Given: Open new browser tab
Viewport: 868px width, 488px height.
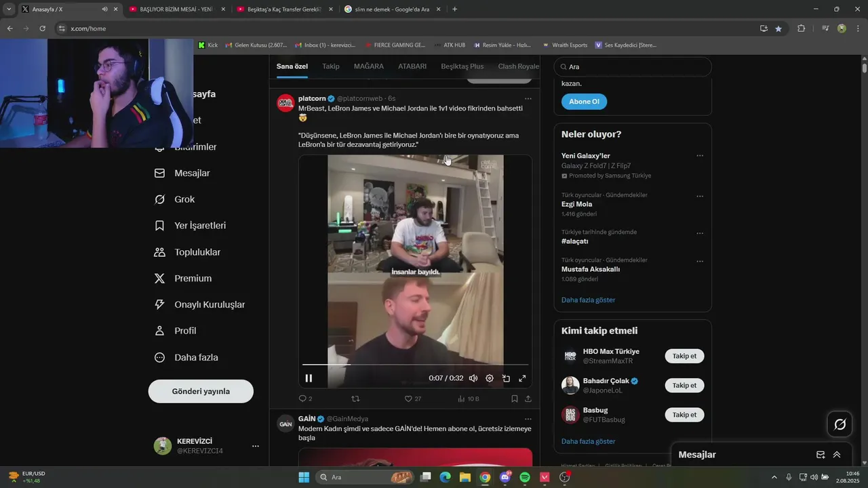Looking at the screenshot, I should tap(454, 9).
